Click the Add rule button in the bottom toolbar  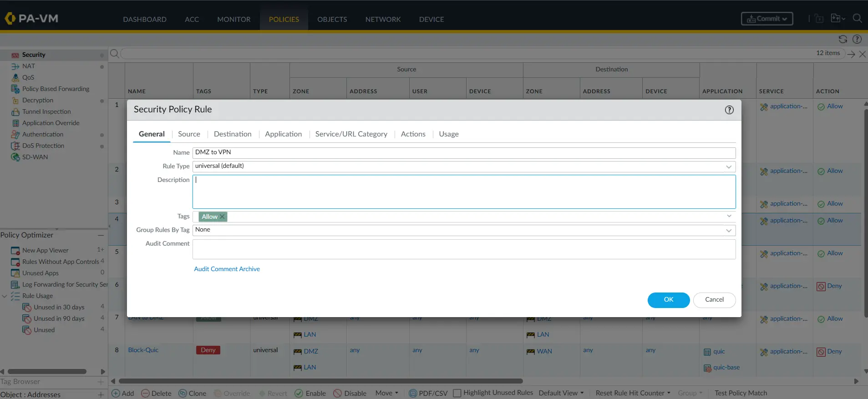[x=123, y=393]
